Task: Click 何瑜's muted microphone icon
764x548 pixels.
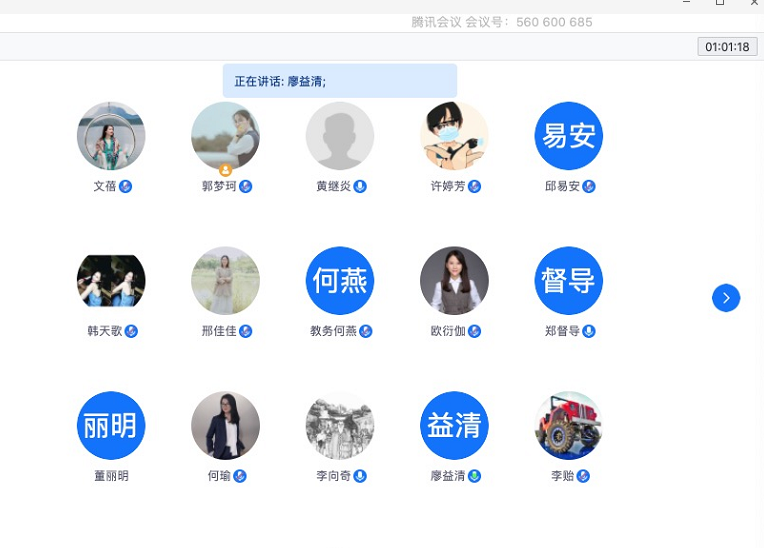Action: (x=240, y=476)
